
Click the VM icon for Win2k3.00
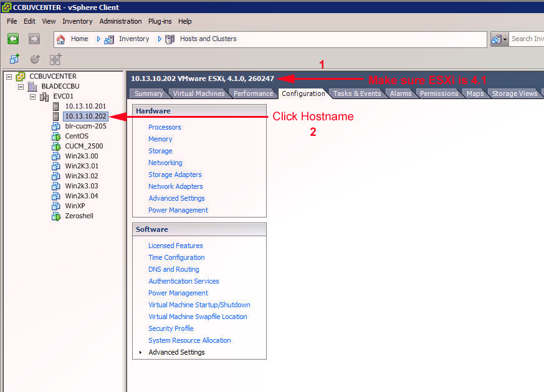56,156
